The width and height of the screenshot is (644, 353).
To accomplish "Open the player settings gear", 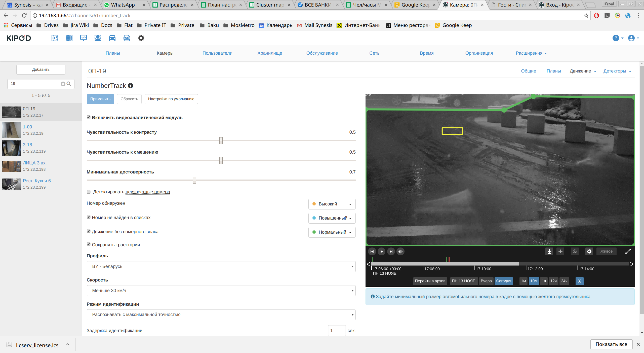I will (589, 251).
